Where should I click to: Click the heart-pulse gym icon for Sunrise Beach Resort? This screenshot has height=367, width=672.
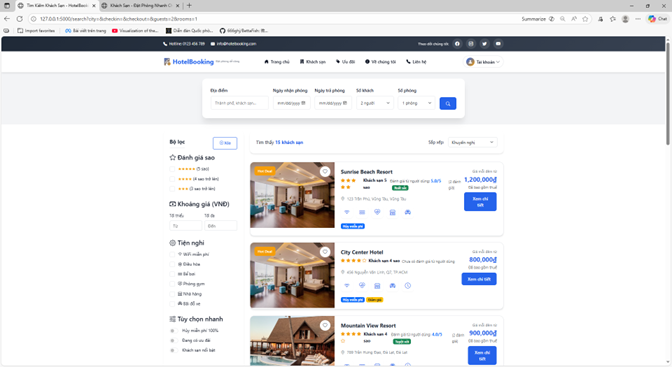click(377, 212)
